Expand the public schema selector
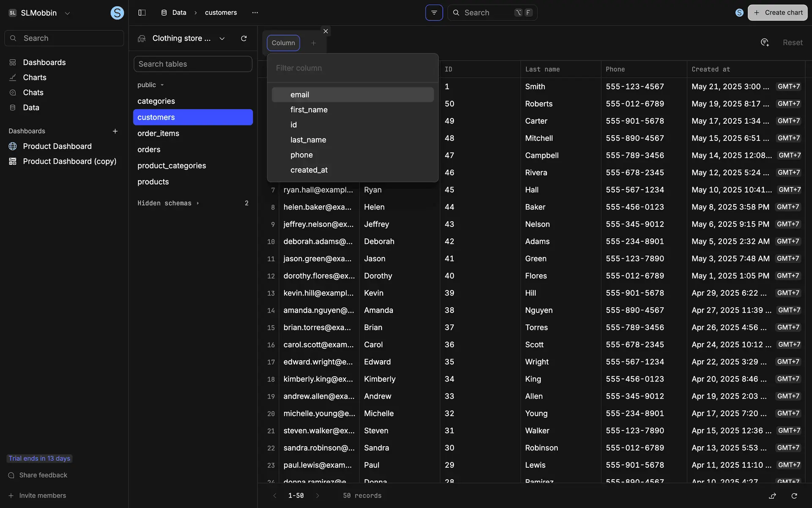The width and height of the screenshot is (812, 508). tap(151, 85)
